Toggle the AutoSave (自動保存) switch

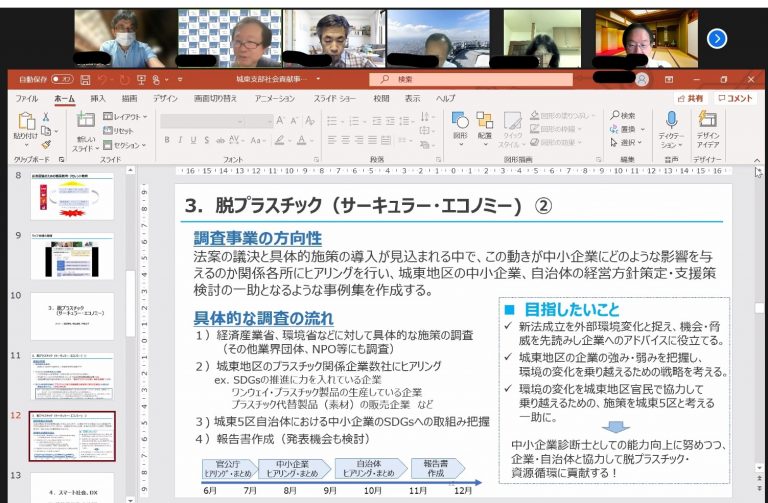point(62,79)
